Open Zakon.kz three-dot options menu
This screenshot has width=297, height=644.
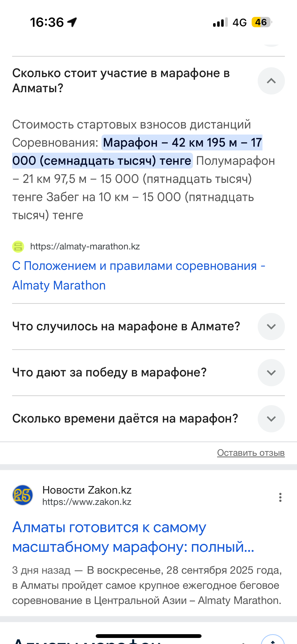pos(280,497)
